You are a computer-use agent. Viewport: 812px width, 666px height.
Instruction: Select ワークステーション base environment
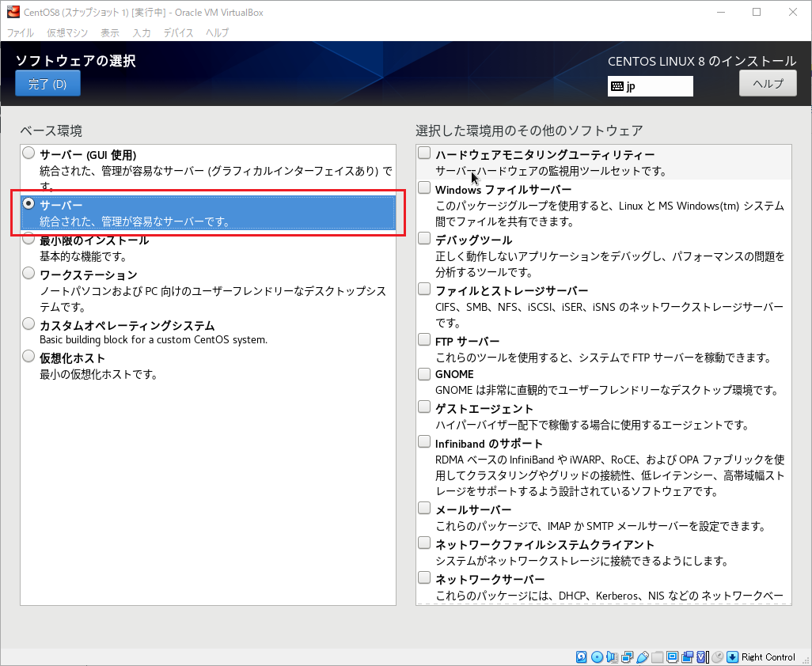pyautogui.click(x=28, y=273)
